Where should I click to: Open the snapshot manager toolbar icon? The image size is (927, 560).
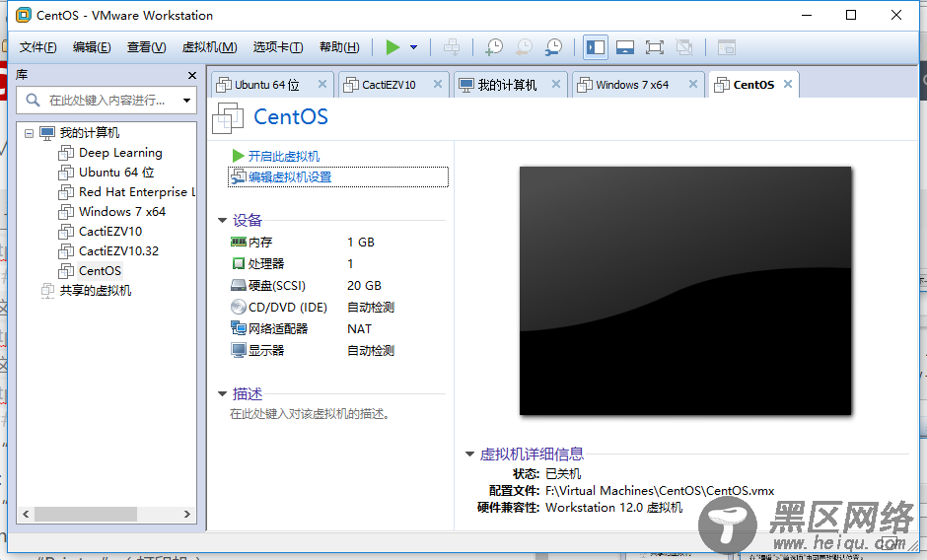coord(554,47)
